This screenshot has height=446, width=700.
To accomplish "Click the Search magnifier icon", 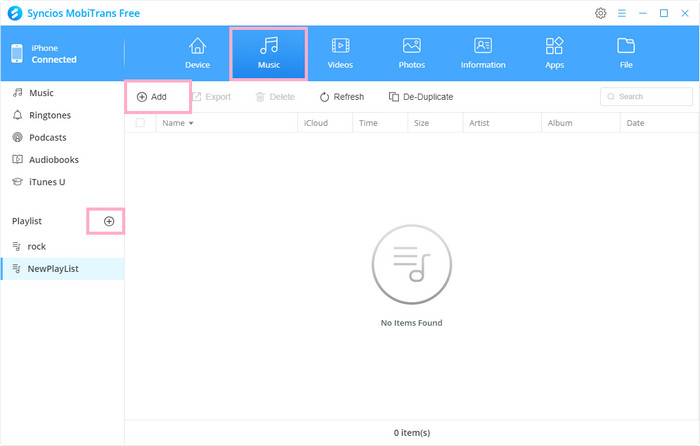I will pyautogui.click(x=611, y=96).
